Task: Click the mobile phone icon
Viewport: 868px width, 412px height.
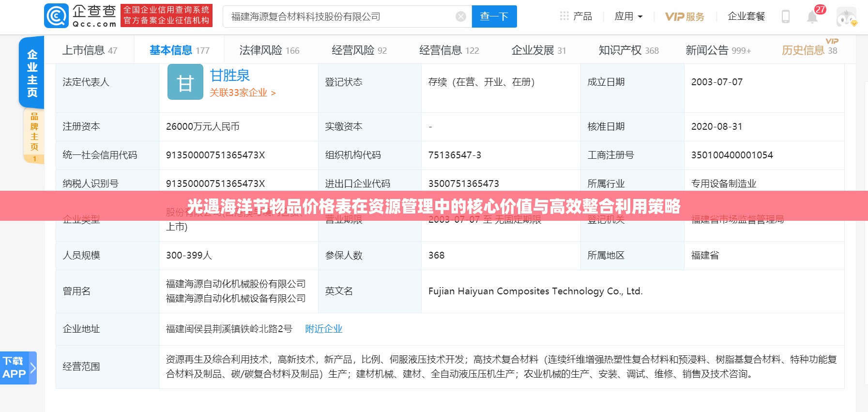Action: tap(786, 16)
